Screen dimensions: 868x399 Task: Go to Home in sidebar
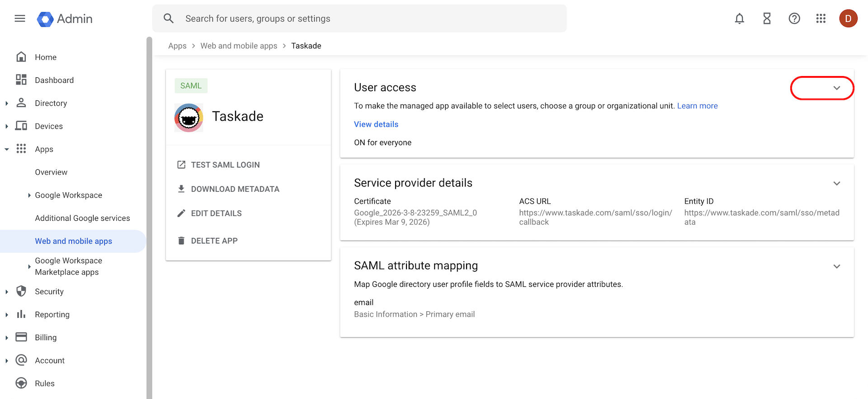click(46, 57)
